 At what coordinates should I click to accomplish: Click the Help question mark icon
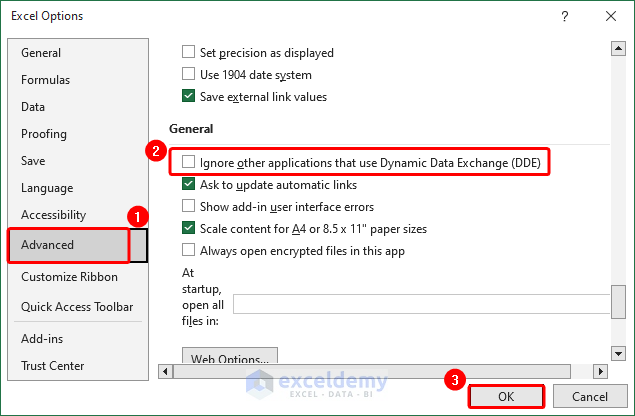(x=565, y=17)
